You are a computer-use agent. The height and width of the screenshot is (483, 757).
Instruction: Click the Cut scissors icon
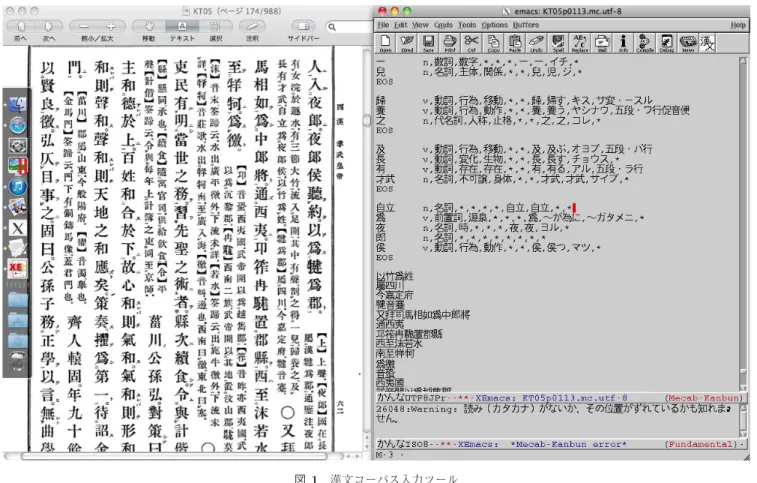[x=472, y=43]
